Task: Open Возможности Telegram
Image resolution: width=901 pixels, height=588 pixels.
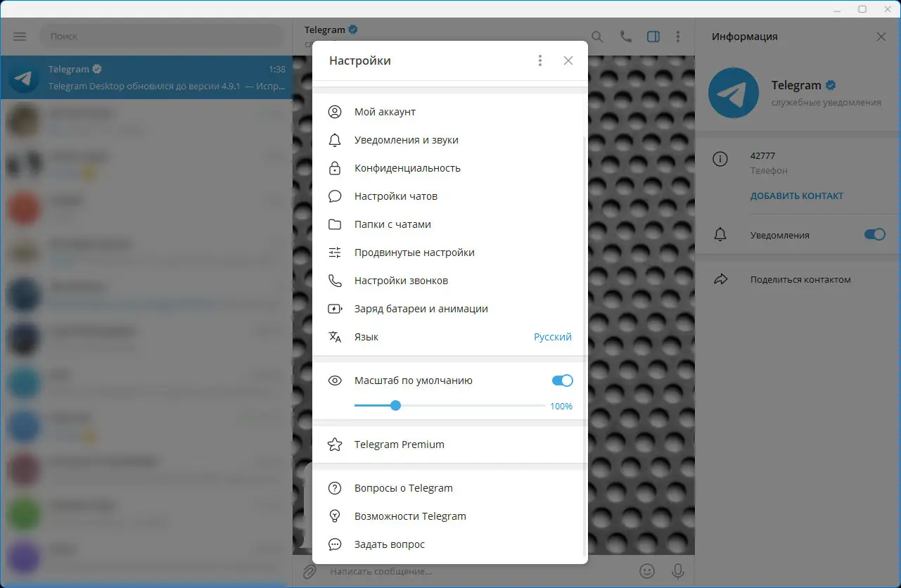Action: pyautogui.click(x=450, y=516)
